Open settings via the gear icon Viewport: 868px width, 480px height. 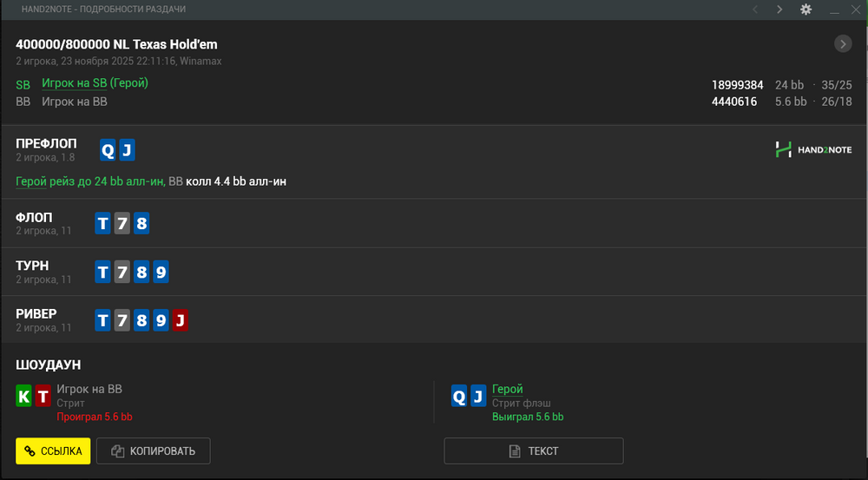pyautogui.click(x=806, y=10)
